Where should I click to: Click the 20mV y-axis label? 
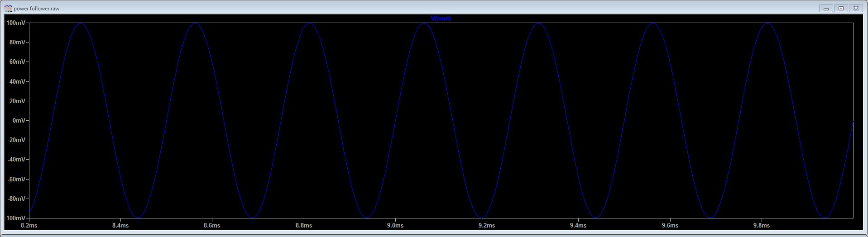(x=17, y=101)
